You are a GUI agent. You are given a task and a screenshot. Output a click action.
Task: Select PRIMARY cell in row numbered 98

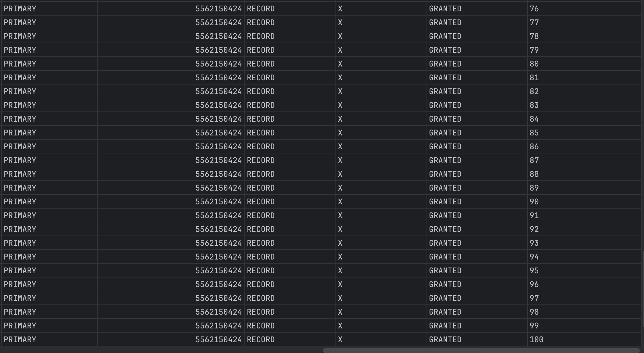point(20,312)
